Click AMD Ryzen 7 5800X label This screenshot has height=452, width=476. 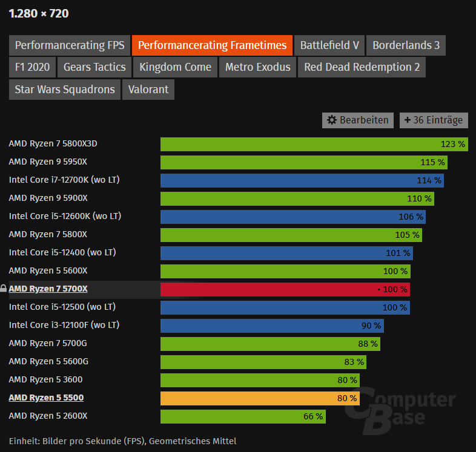(x=48, y=235)
